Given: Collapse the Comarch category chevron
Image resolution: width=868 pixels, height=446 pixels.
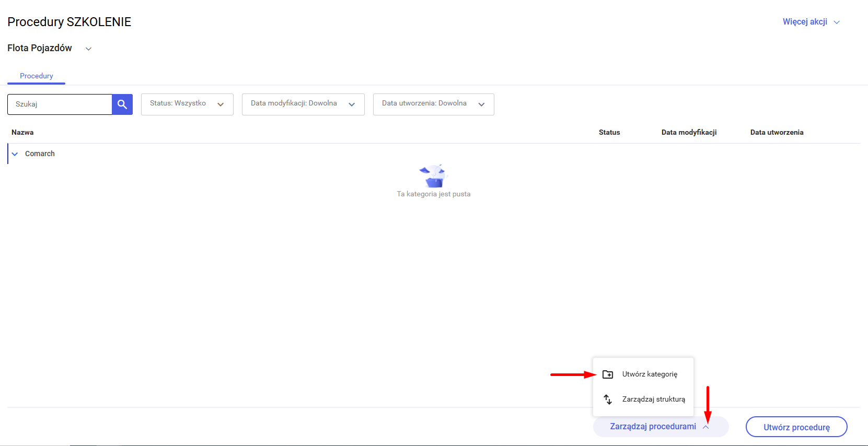Looking at the screenshot, I should (15, 154).
